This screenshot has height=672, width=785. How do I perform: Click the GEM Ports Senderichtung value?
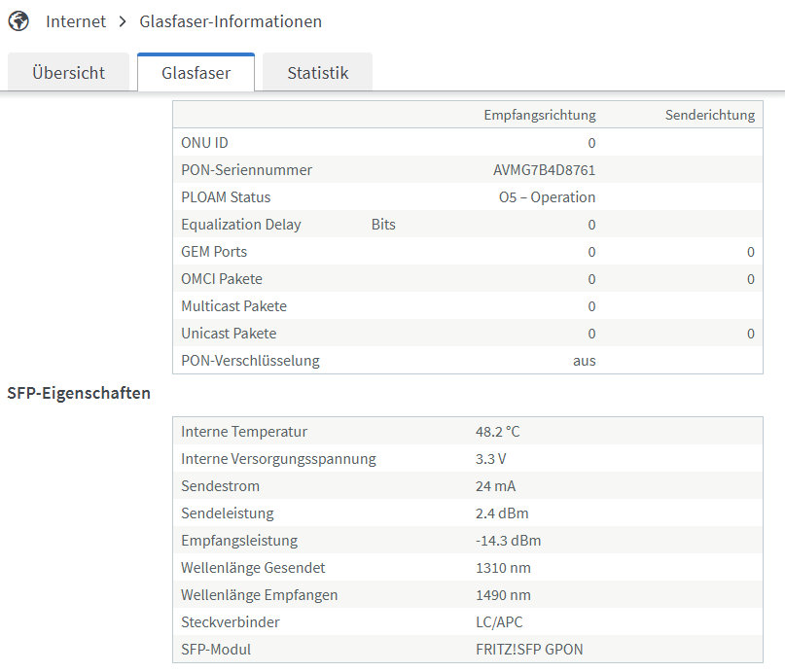pos(750,252)
